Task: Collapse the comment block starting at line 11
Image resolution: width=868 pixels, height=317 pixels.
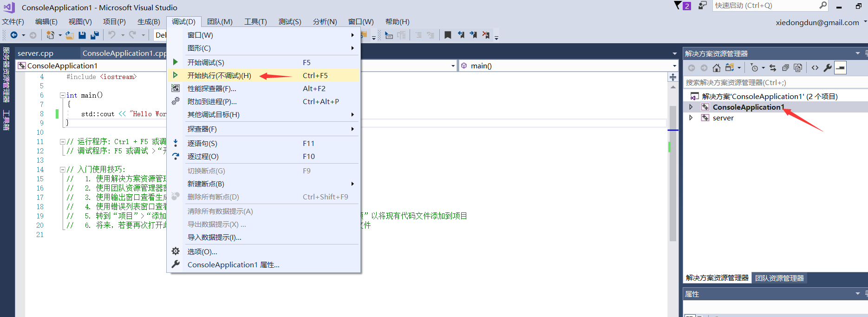Action: click(x=62, y=142)
